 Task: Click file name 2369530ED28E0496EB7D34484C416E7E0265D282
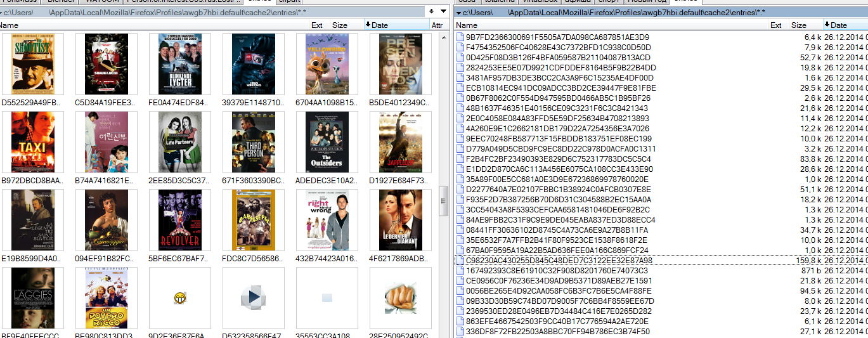pos(559,311)
